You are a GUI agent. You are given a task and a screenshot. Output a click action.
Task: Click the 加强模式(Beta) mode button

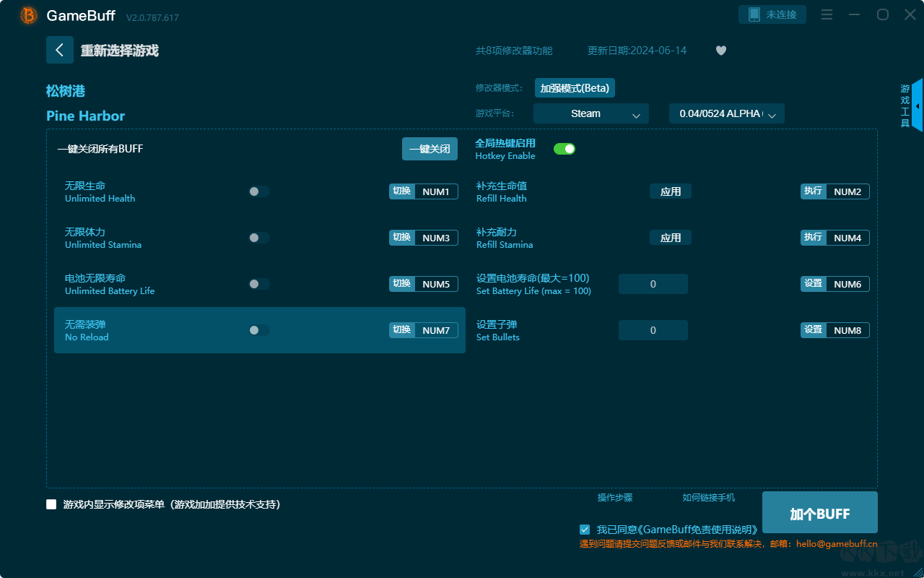coord(575,88)
